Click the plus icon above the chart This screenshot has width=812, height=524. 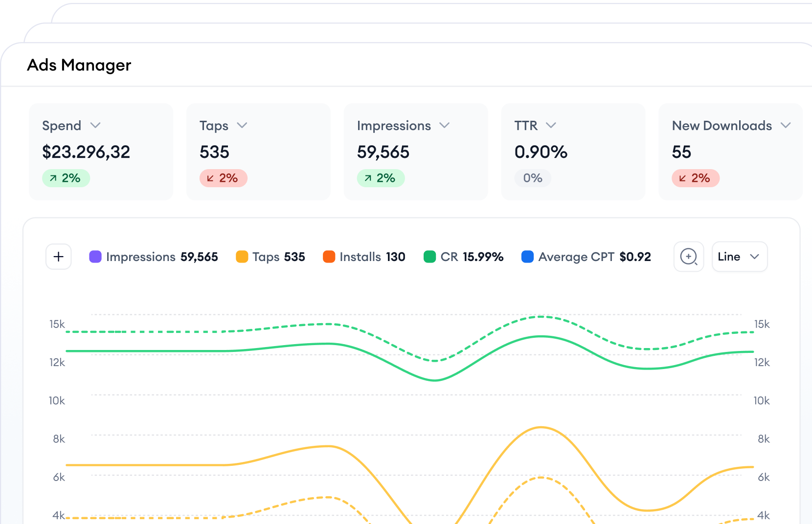(x=58, y=257)
